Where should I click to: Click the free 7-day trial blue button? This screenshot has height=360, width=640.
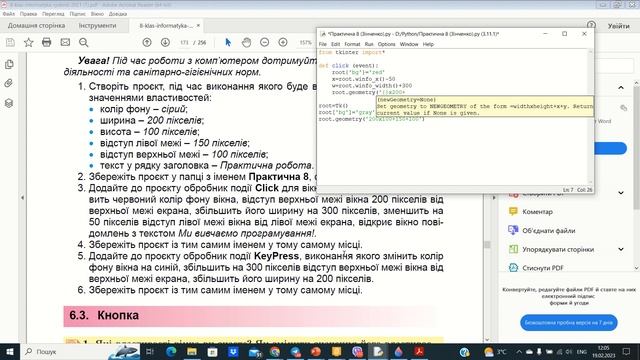[x=569, y=322]
